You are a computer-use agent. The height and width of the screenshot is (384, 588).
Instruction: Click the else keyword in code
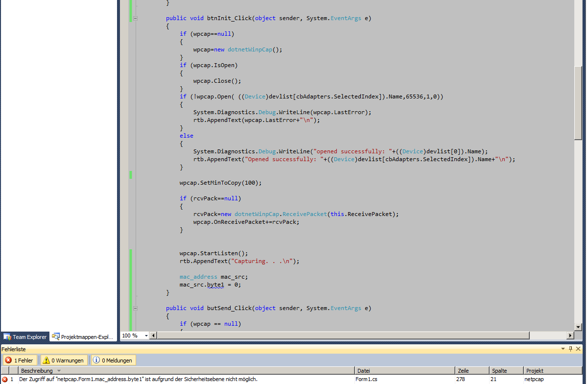pos(187,136)
